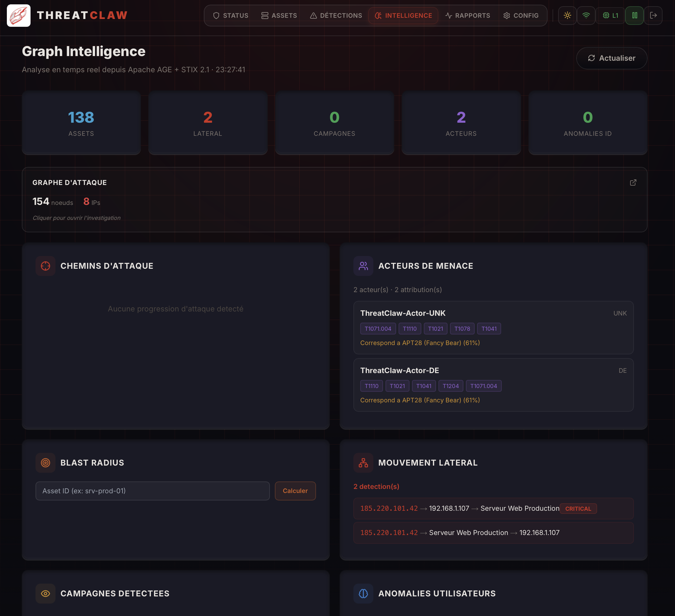Open the L1 chip level selector
The image size is (675, 616).
click(610, 15)
